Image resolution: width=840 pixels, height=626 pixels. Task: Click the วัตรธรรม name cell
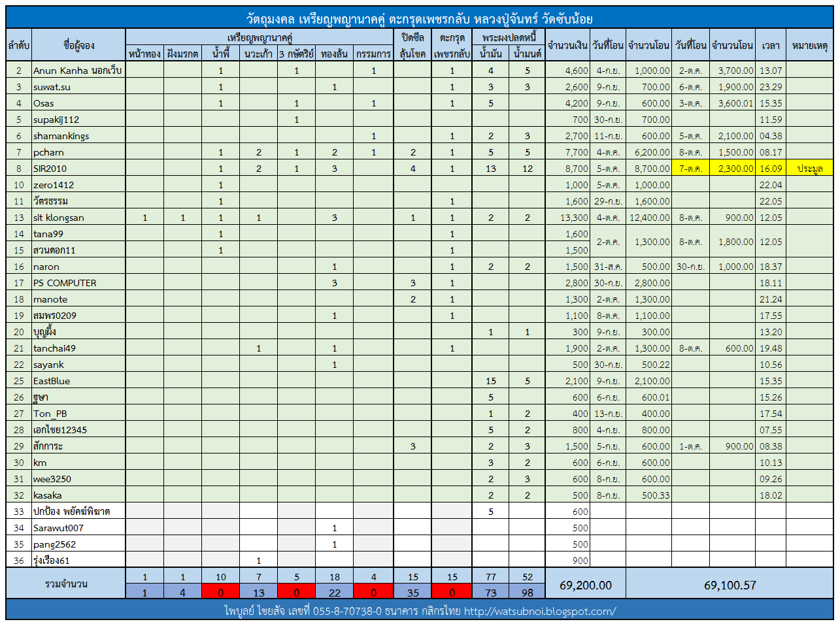[x=78, y=201]
